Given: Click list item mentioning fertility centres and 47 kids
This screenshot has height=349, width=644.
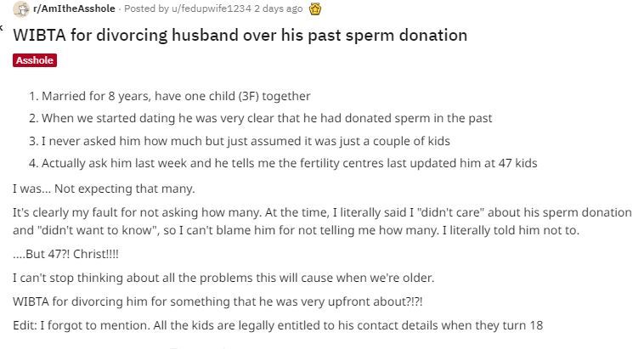Looking at the screenshot, I should coord(283,163).
